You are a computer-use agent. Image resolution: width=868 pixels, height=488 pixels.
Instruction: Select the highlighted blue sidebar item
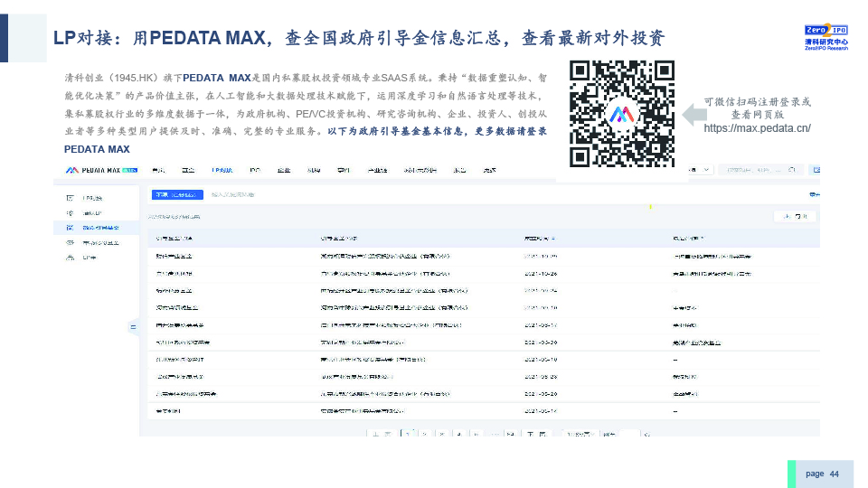[97, 228]
